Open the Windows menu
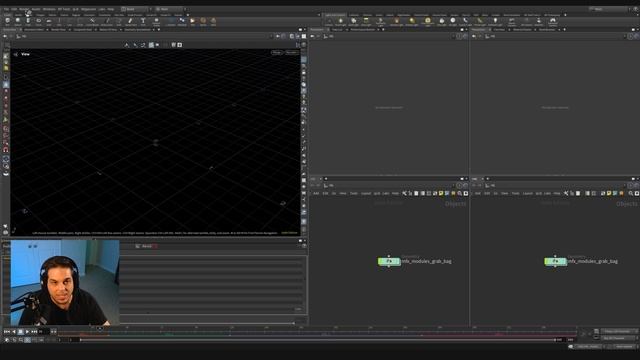The width and height of the screenshot is (640, 360). tap(49, 9)
